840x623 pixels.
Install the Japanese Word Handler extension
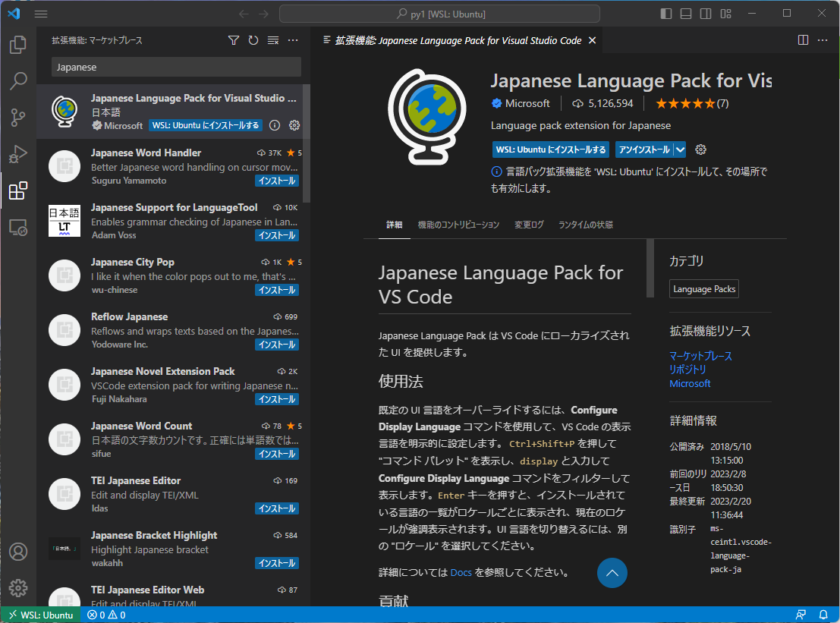click(276, 181)
